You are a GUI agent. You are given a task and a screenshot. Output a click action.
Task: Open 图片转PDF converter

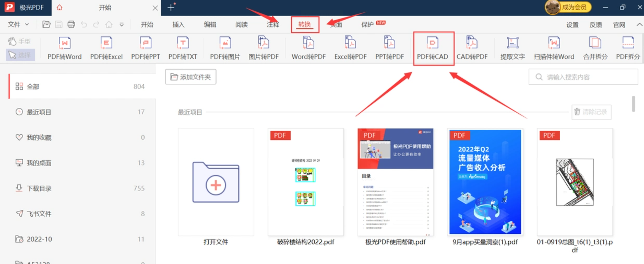tap(264, 48)
